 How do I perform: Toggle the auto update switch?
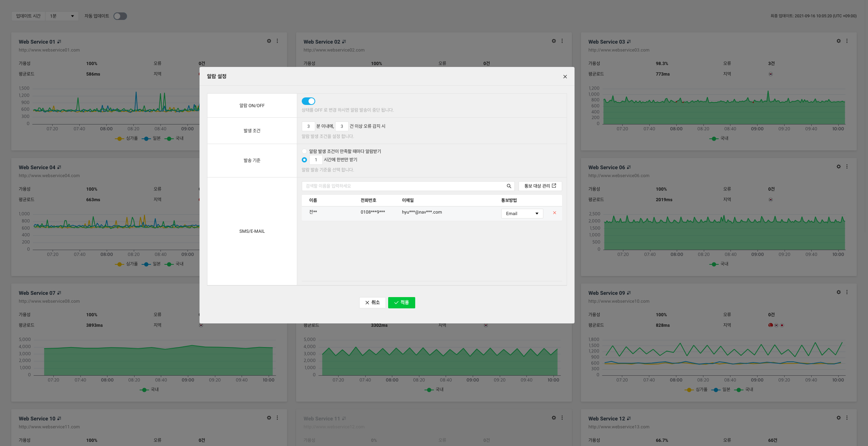click(120, 16)
